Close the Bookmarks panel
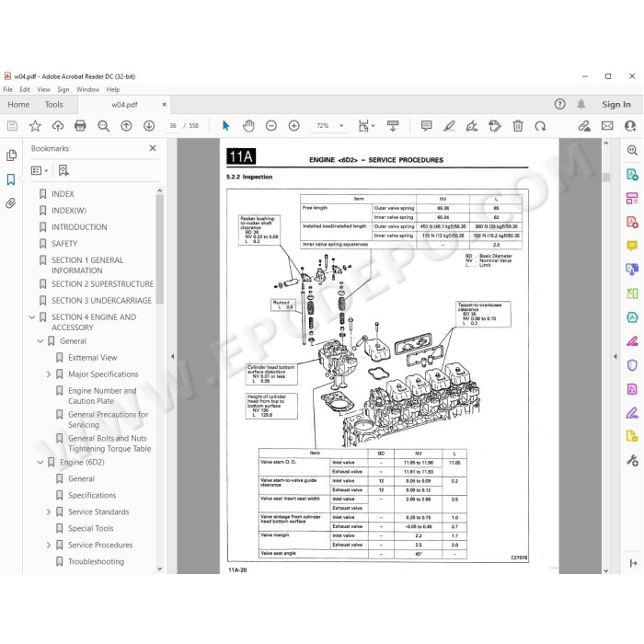This screenshot has width=644, height=644. pyautogui.click(x=153, y=148)
